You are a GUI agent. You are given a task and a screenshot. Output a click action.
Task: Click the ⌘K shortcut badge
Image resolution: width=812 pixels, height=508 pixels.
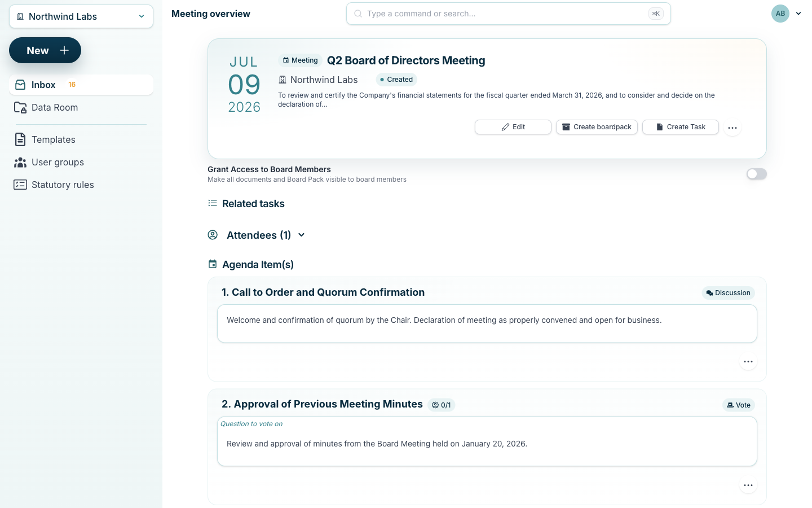point(656,14)
